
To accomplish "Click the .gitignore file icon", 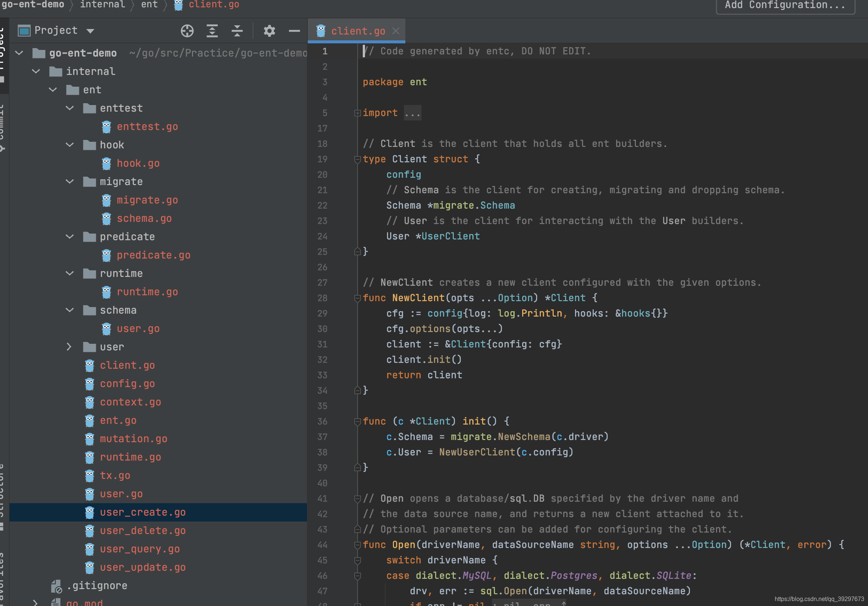I will coord(56,586).
